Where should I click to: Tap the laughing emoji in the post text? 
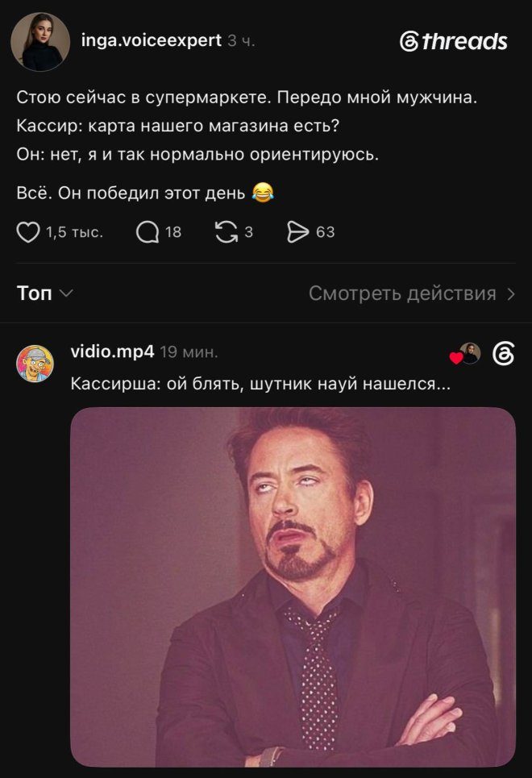coord(263,192)
